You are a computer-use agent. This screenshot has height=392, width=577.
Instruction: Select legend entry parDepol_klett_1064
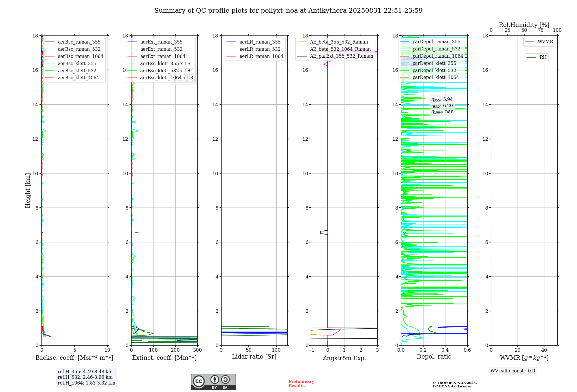[430, 78]
